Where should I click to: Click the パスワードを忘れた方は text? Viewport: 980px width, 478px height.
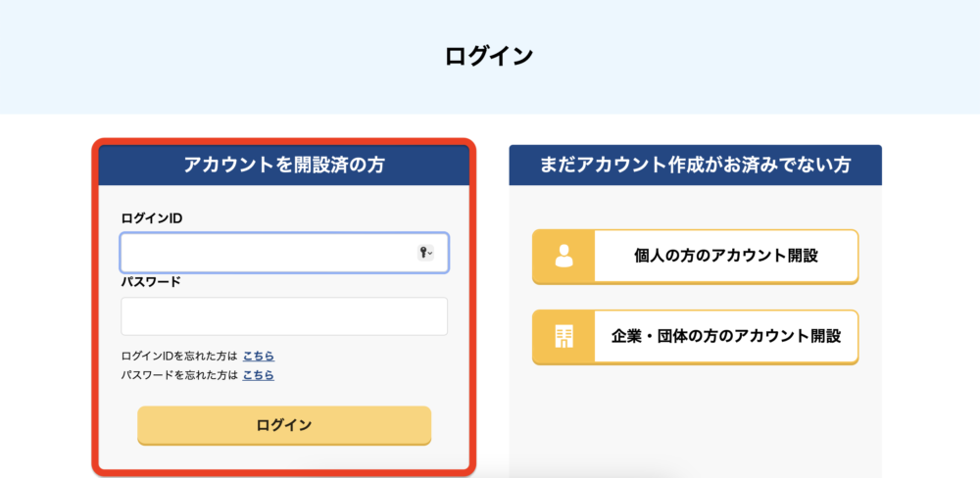point(179,375)
